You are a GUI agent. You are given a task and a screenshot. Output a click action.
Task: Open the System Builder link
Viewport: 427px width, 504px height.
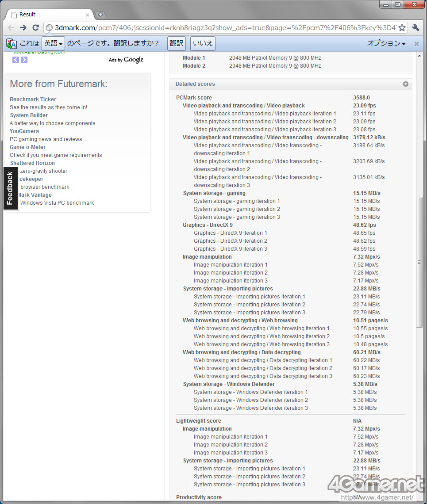29,115
